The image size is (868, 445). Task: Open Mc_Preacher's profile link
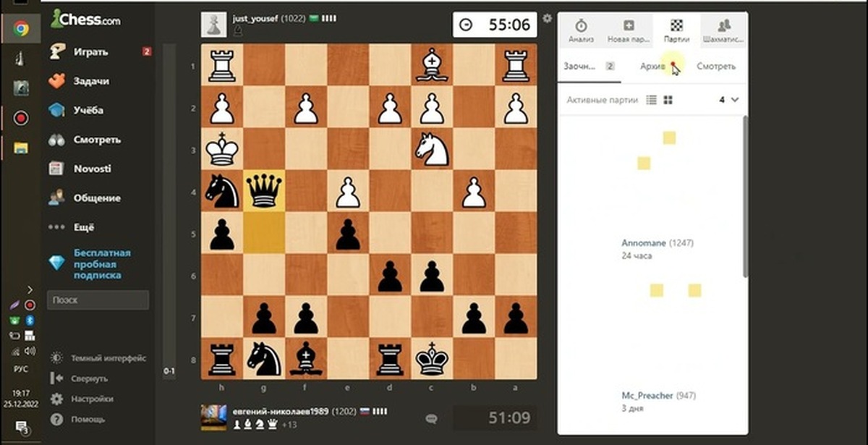click(x=647, y=396)
